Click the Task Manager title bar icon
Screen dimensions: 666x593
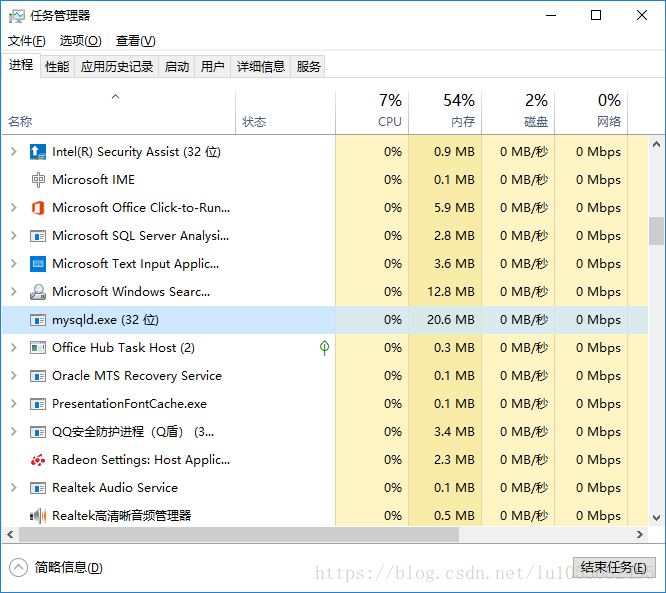tap(17, 16)
